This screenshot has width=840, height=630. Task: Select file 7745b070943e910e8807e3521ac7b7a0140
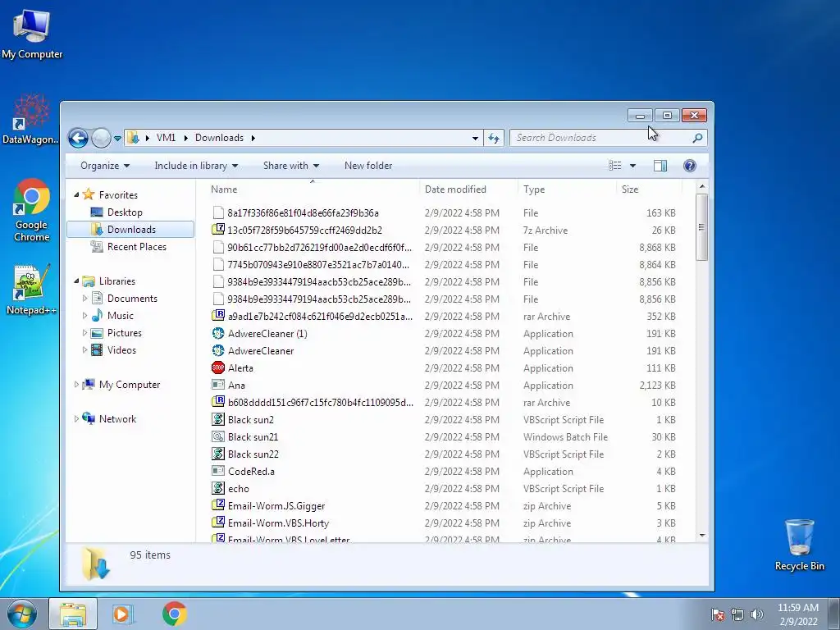318,265
